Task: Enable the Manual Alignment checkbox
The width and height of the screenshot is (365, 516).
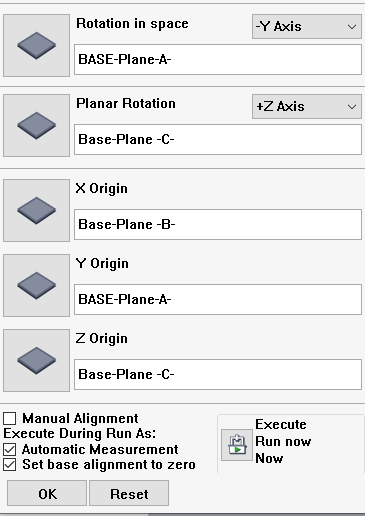Action: [10, 418]
